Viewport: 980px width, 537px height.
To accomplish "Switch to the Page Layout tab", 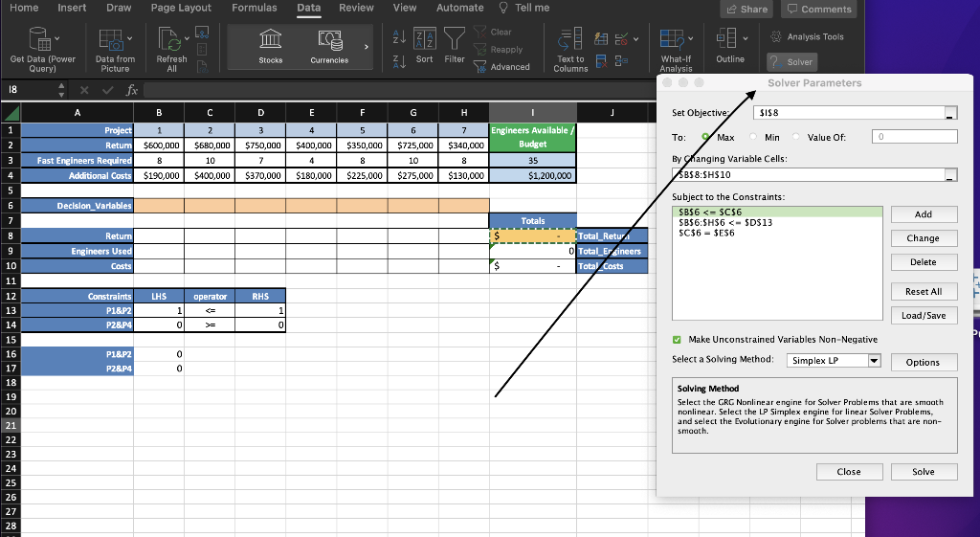I will [181, 8].
